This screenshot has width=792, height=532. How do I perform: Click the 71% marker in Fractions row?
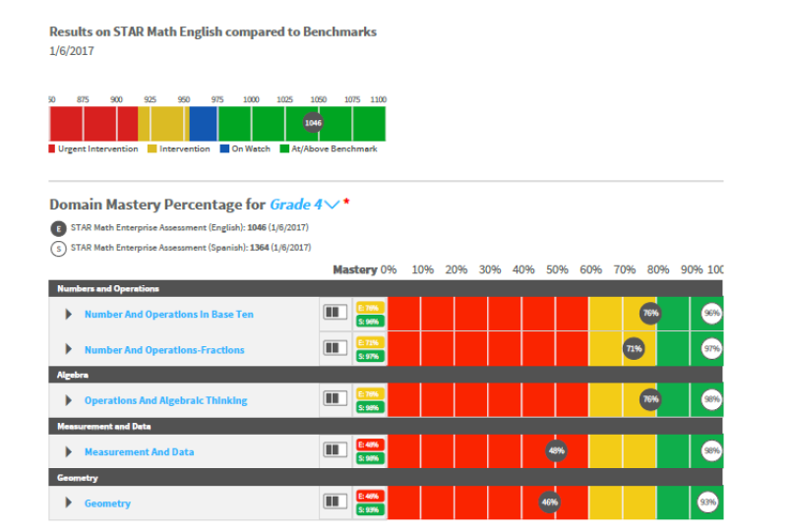634,348
